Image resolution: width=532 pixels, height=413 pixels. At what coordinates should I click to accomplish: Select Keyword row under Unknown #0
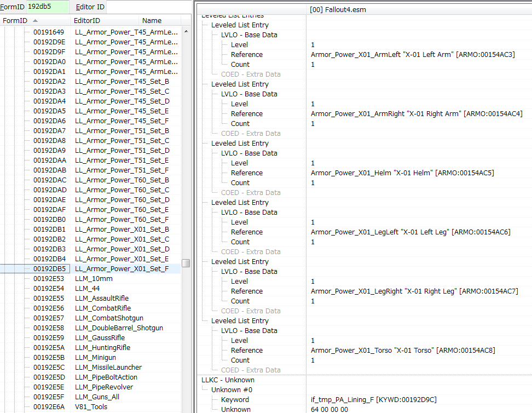tap(235, 399)
